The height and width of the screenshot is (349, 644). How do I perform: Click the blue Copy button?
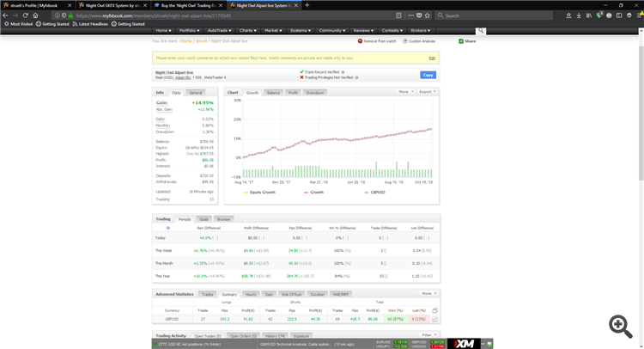click(x=428, y=76)
